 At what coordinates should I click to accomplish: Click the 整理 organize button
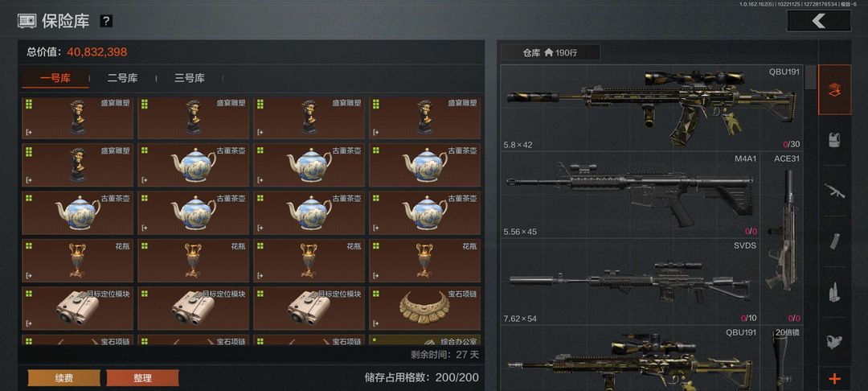tap(142, 378)
